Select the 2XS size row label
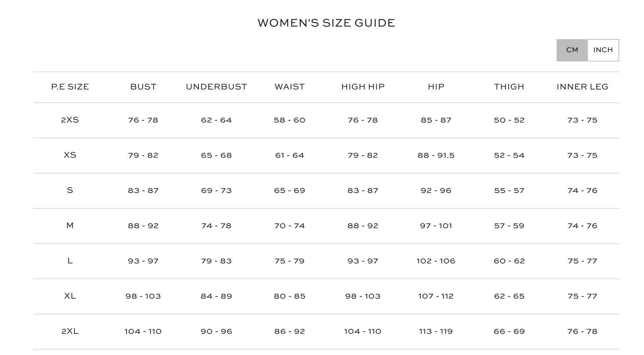The image size is (644, 355). (70, 120)
